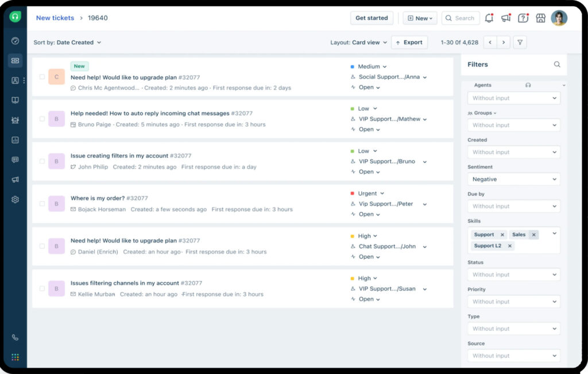Open Admin settings gear in sidebar
The height and width of the screenshot is (374, 588).
pos(15,199)
